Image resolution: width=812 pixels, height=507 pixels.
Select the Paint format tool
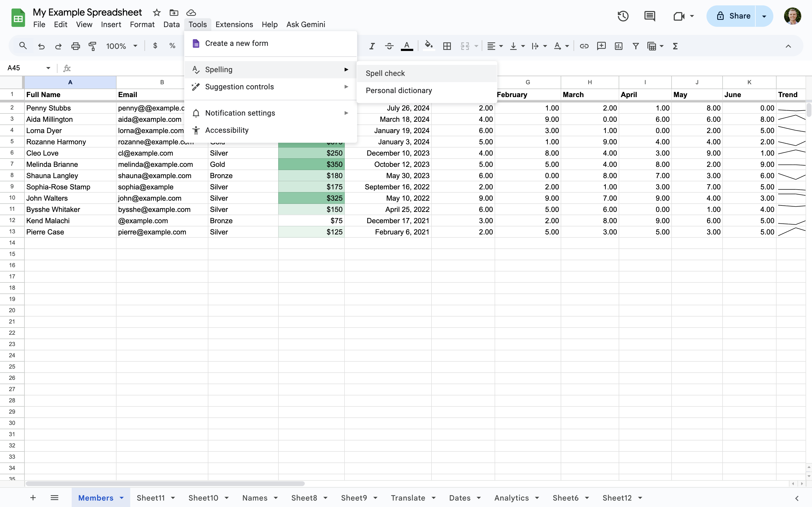(x=93, y=46)
